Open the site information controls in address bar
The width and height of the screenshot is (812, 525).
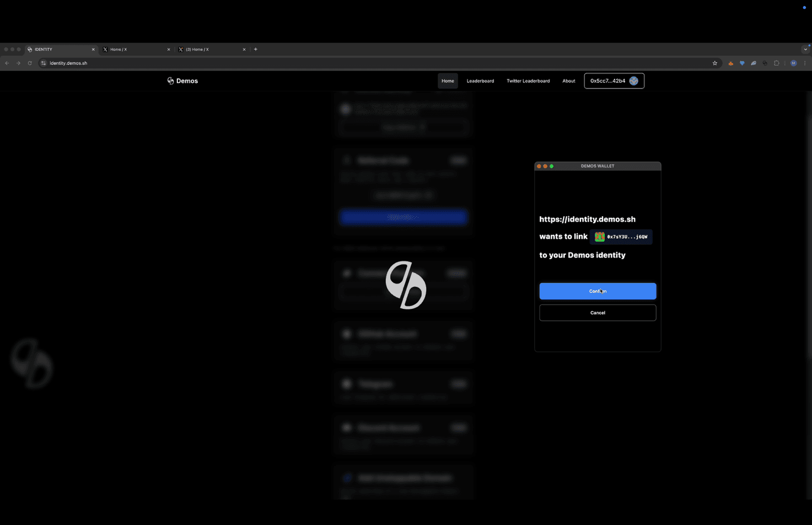pyautogui.click(x=43, y=63)
